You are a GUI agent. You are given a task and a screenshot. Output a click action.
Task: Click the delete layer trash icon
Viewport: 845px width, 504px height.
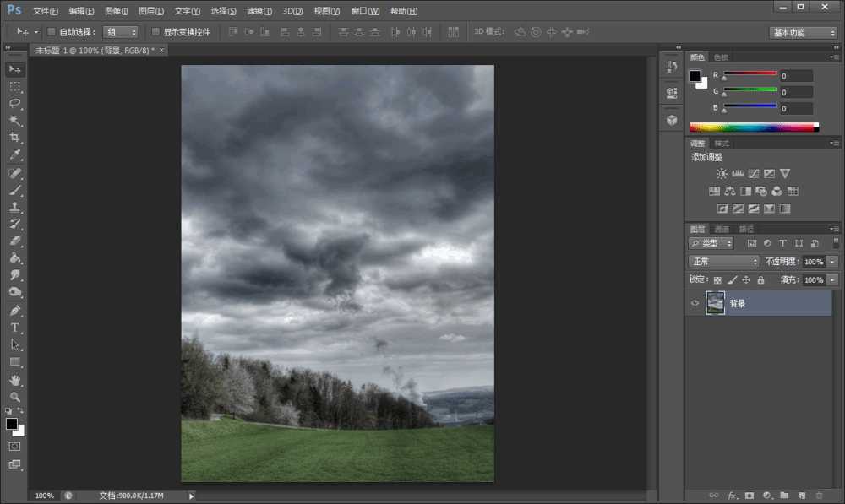[x=819, y=496]
